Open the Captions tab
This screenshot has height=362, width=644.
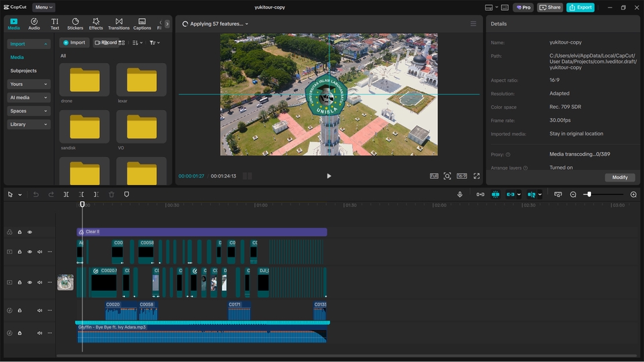point(142,24)
